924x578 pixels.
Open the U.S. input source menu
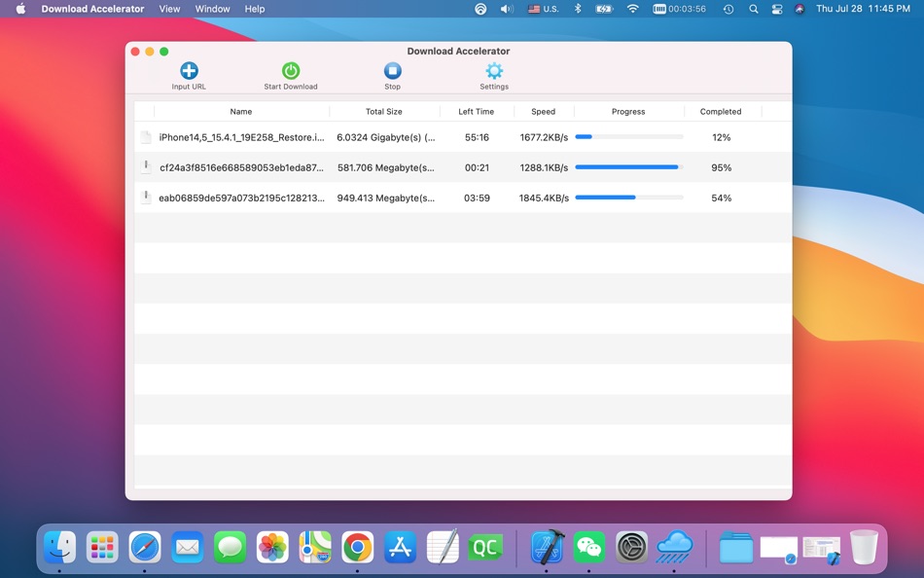click(543, 9)
